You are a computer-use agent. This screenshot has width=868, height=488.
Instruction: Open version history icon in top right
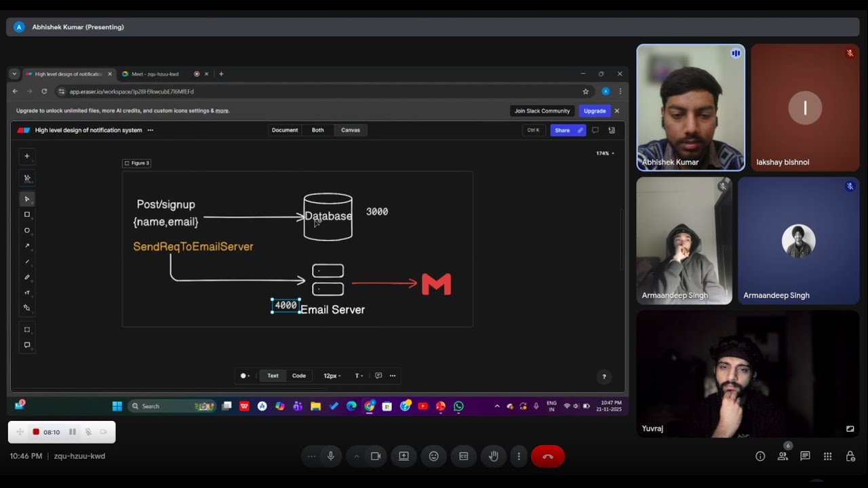click(x=611, y=130)
